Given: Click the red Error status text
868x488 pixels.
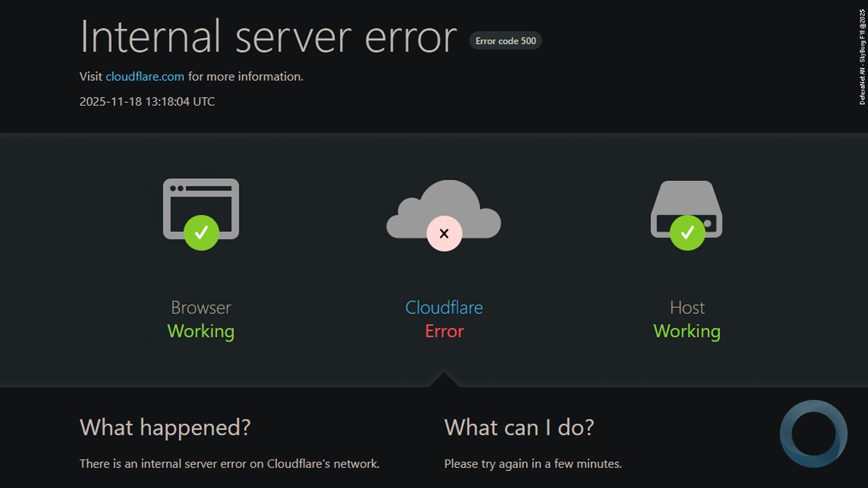Looking at the screenshot, I should click(x=444, y=331).
